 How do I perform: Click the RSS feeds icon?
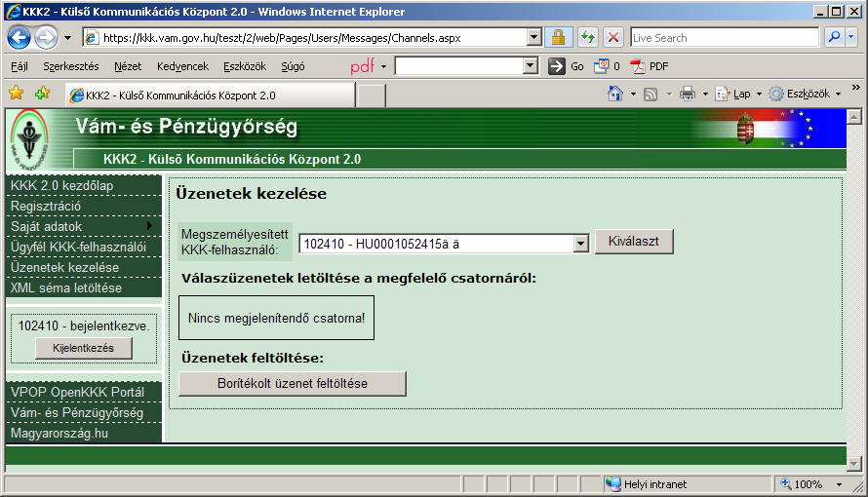click(651, 94)
